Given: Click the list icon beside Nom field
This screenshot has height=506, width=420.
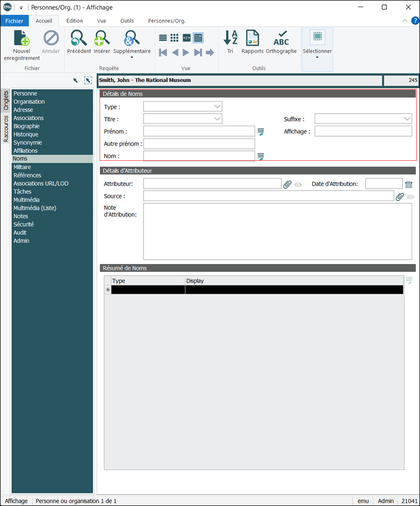Looking at the screenshot, I should 261,157.
